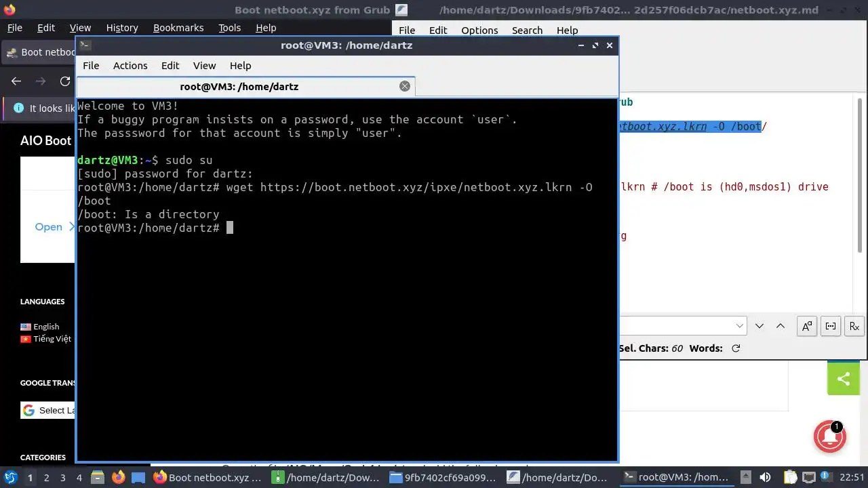The height and width of the screenshot is (488, 868).
Task: Select the Boot netboot Firefox browser tab
Action: [39, 52]
